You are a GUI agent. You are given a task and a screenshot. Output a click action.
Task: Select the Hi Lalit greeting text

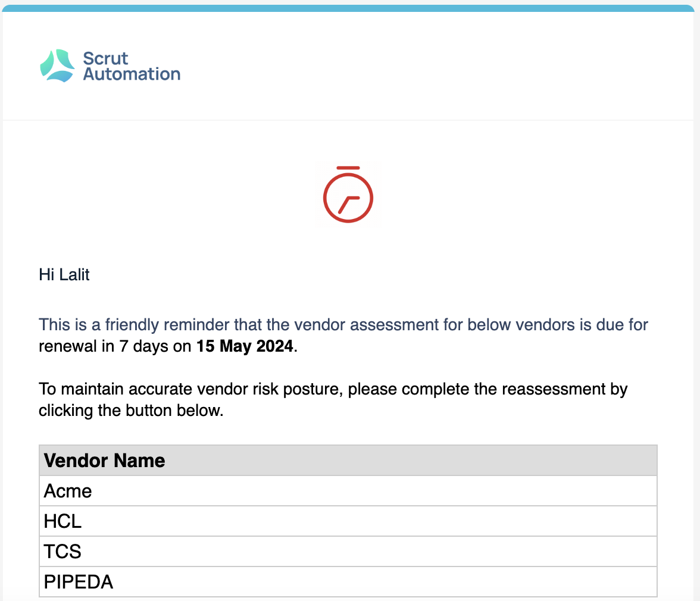(x=64, y=274)
